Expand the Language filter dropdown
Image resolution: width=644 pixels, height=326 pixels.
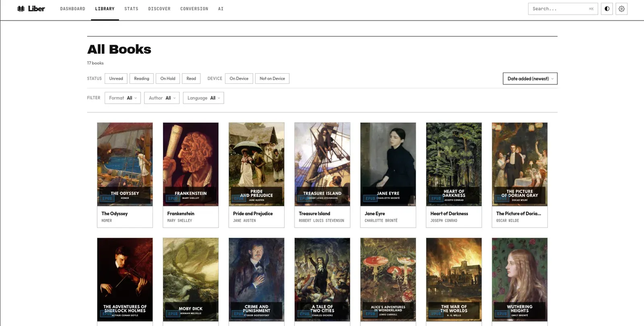point(203,98)
